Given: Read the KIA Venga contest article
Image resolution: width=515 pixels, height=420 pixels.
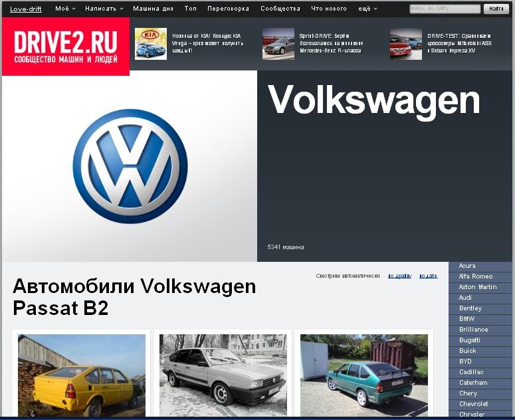Looking at the screenshot, I should pos(208,43).
